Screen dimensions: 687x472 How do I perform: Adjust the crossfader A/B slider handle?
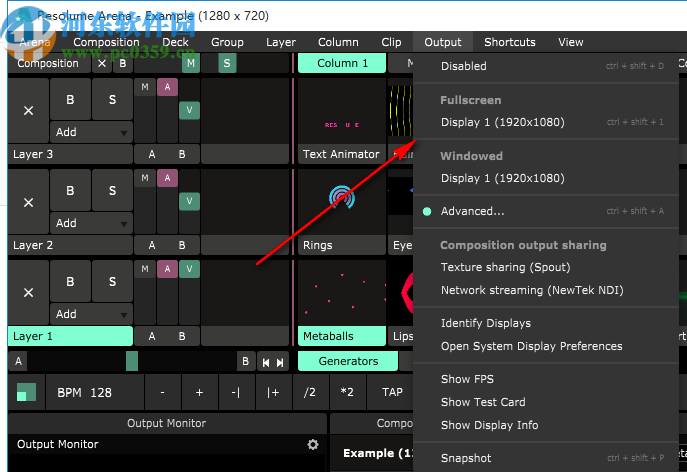pos(132,361)
